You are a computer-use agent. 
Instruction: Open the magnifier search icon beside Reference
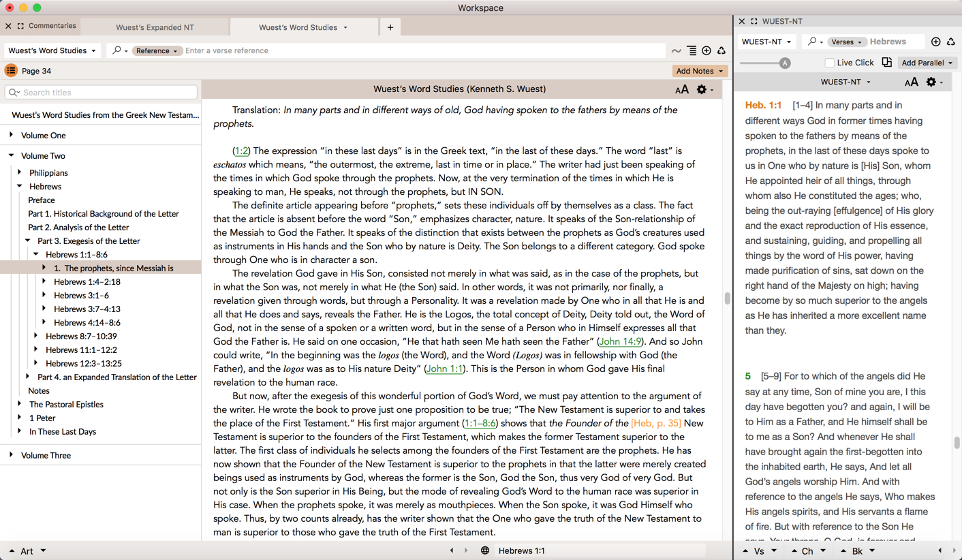(x=120, y=50)
